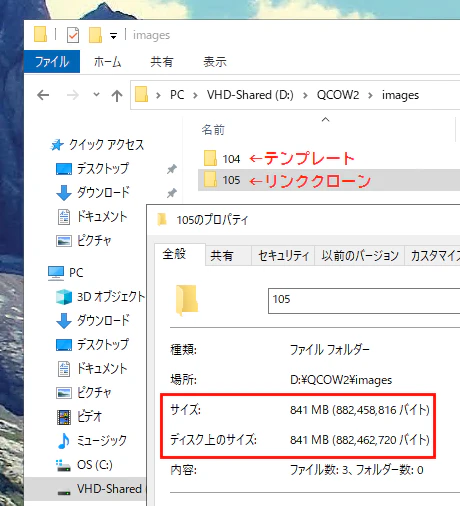This screenshot has height=506, width=460.
Task: Select クイック アクセス in navigation pane
Action: tap(107, 145)
